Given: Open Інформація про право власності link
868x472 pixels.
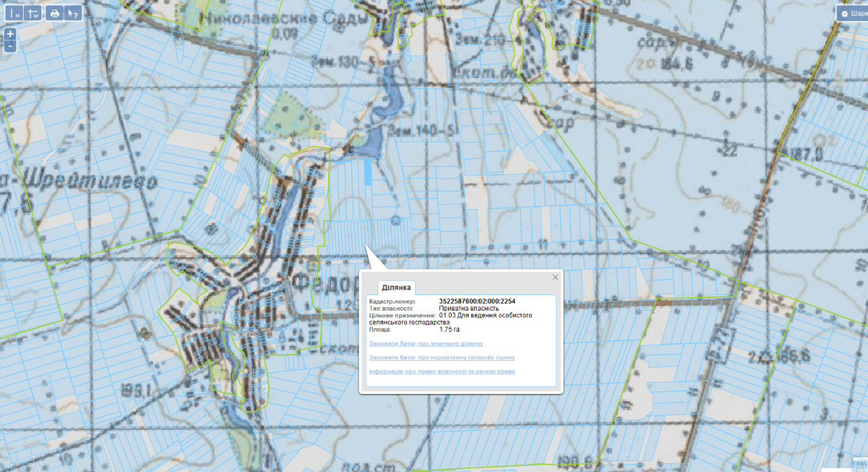Looking at the screenshot, I should tap(441, 372).
